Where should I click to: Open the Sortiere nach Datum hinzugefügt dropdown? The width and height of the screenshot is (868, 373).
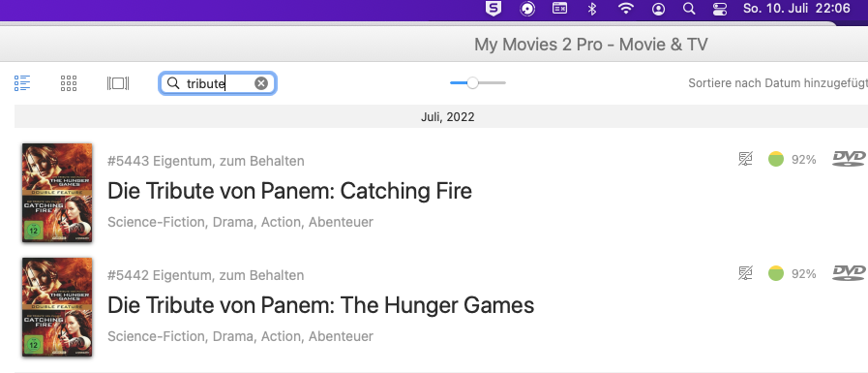click(778, 83)
